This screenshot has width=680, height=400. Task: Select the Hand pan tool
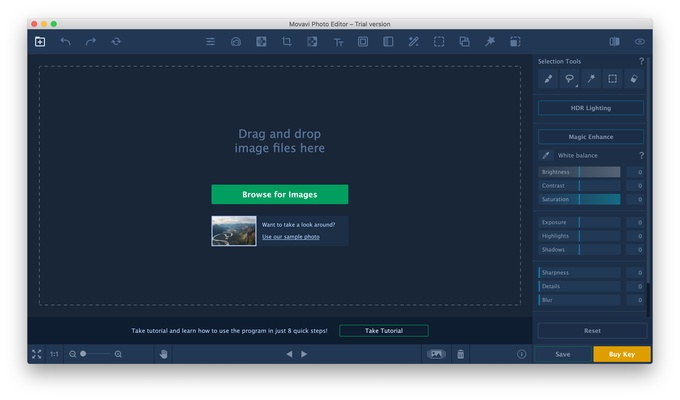click(x=163, y=354)
